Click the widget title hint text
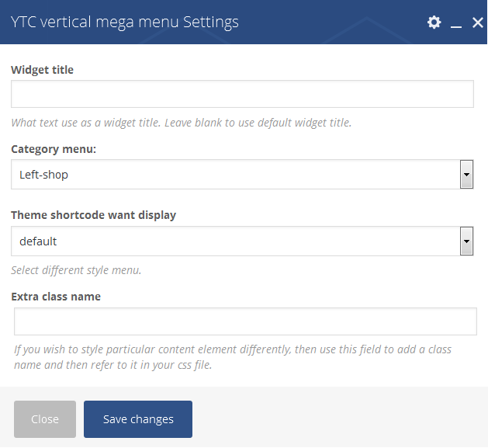This screenshot has width=488, height=448. click(x=181, y=123)
